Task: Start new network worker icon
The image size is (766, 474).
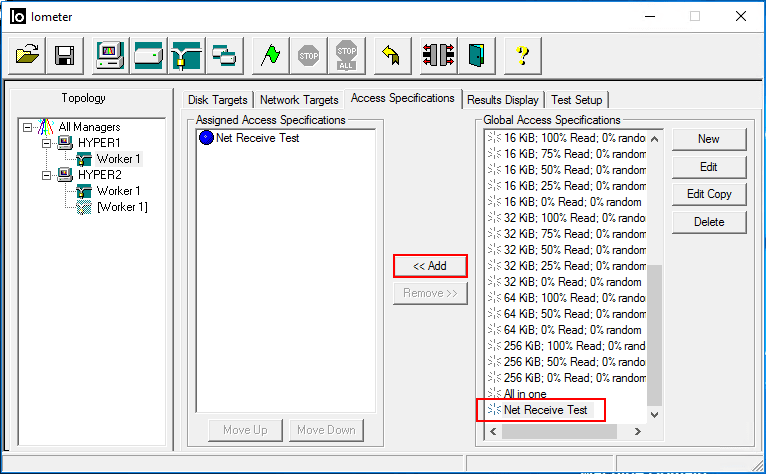Action: (x=187, y=55)
